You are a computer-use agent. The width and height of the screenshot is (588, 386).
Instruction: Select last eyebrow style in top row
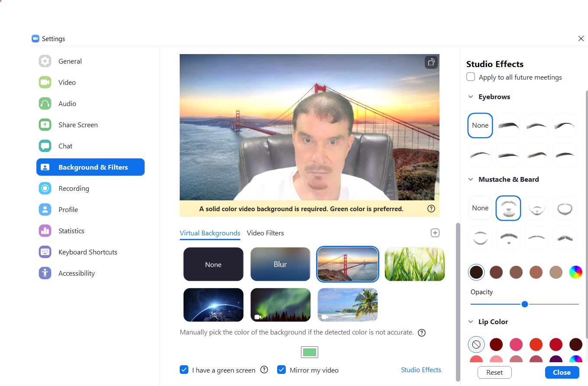coord(565,125)
